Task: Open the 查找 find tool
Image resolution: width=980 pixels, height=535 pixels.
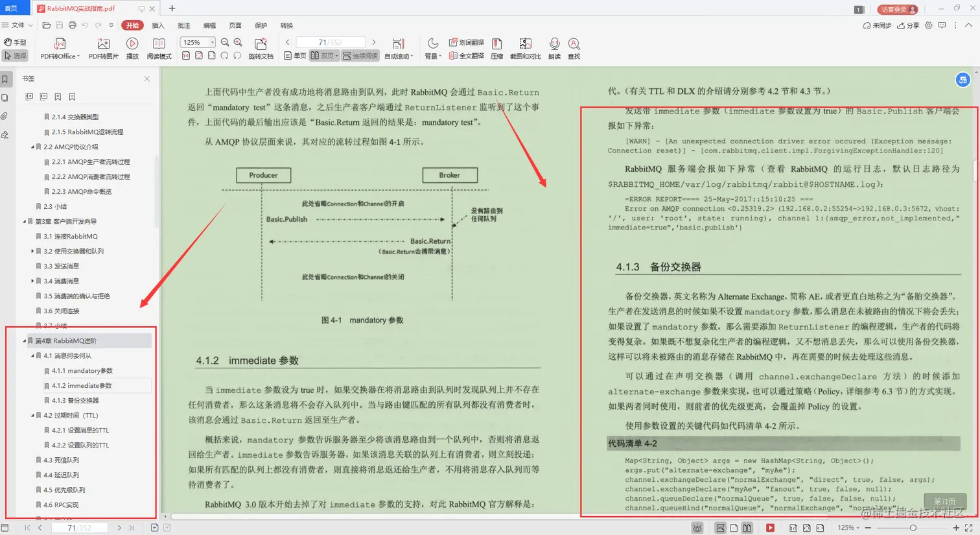Action: point(573,48)
